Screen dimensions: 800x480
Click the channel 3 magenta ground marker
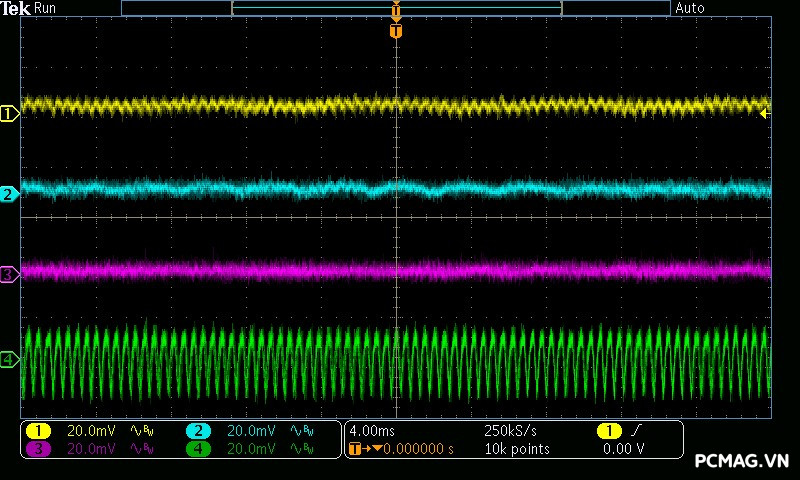coord(9,273)
